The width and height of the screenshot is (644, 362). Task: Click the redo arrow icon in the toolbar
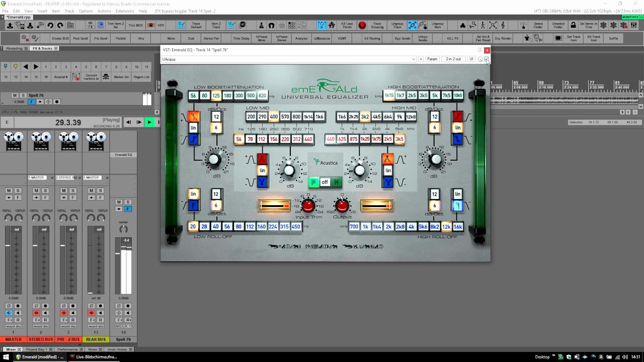coord(60,25)
